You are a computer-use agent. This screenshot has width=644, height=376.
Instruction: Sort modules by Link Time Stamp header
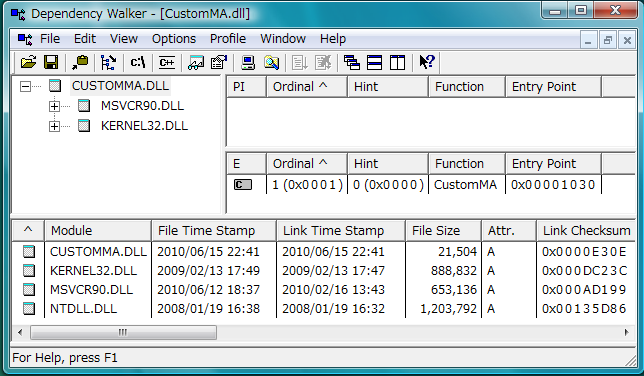[341, 231]
